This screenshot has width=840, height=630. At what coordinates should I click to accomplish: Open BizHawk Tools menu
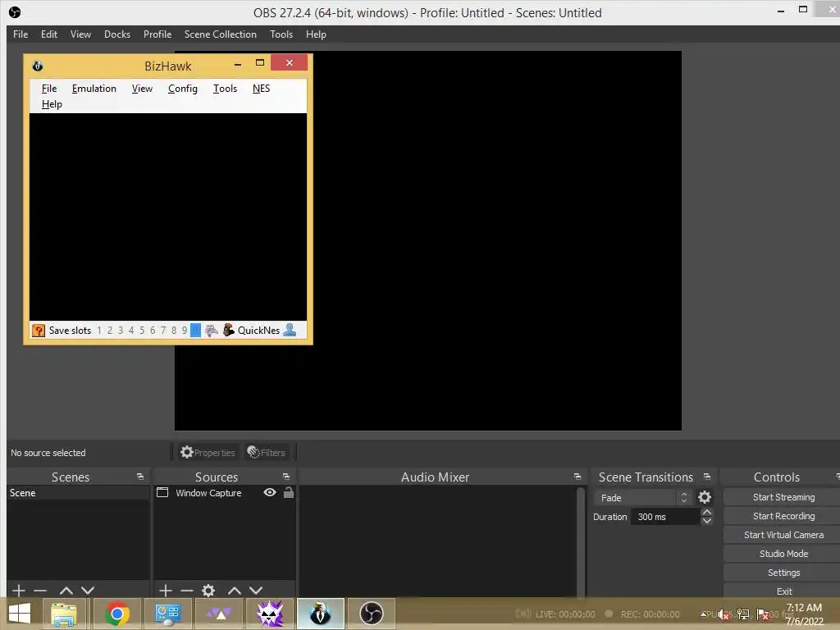(225, 89)
